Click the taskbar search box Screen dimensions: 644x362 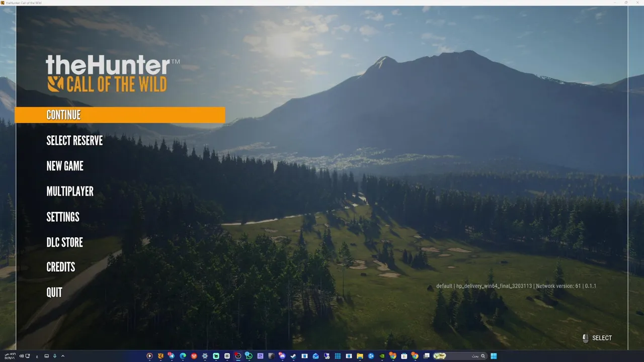coord(460,356)
